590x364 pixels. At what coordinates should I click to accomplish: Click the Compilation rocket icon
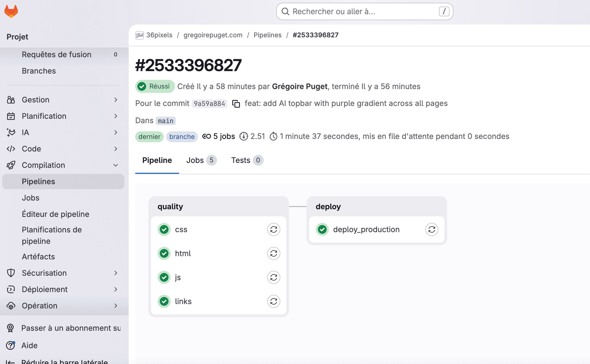[x=11, y=165]
